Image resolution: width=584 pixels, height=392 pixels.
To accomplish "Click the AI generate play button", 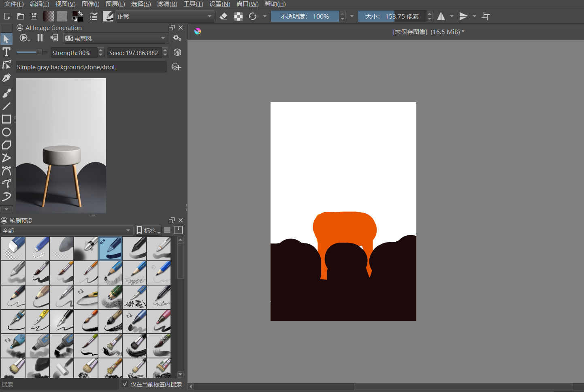I will (x=23, y=38).
